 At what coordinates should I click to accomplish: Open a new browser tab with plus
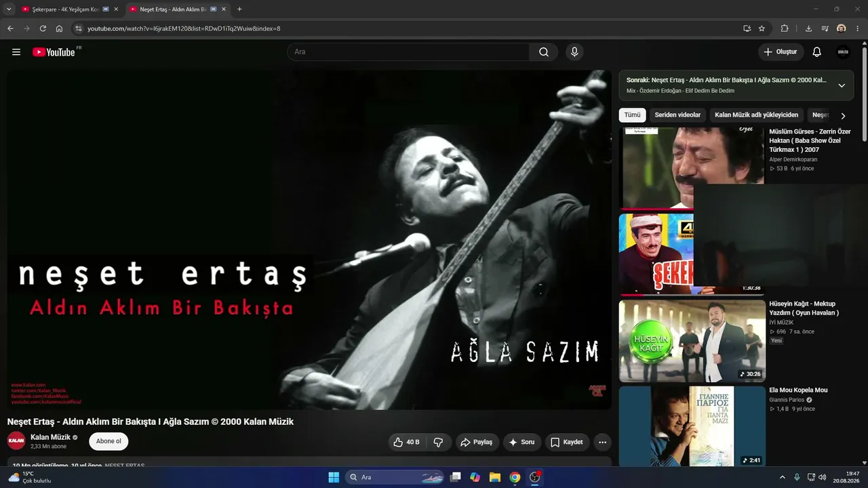[x=239, y=9]
